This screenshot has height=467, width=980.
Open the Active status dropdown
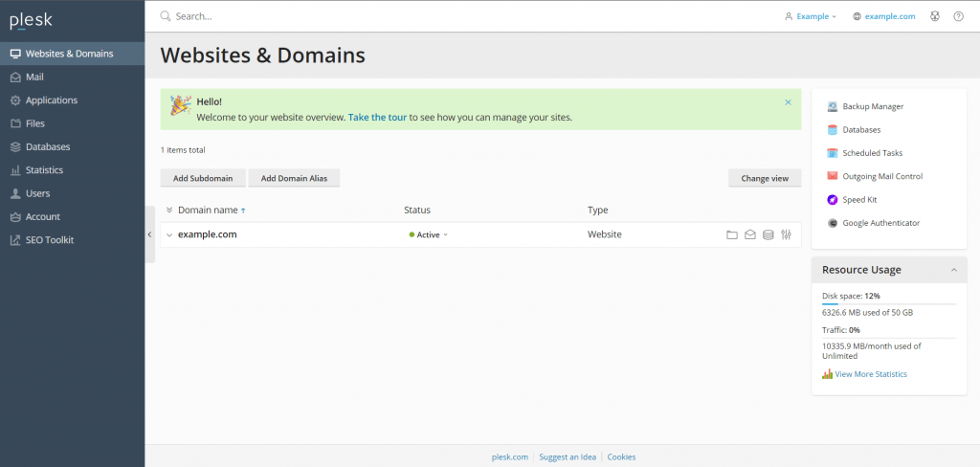pos(429,235)
